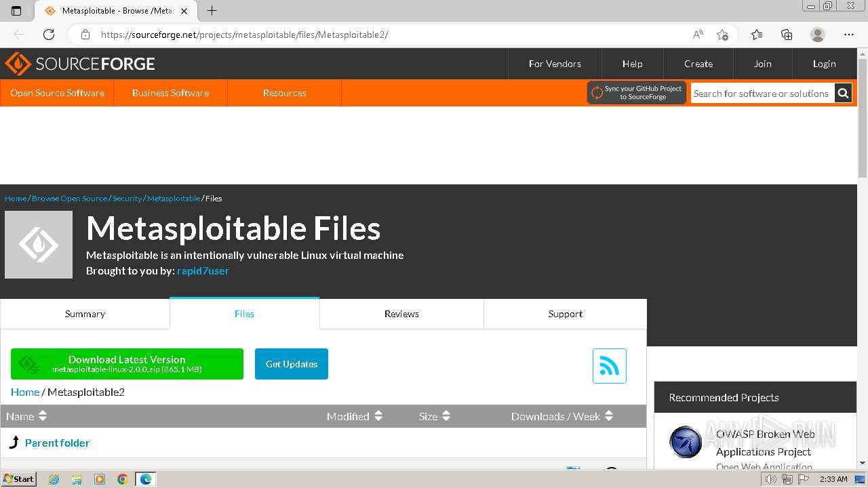
Task: Click the Security breadcrumb link
Action: 127,199
